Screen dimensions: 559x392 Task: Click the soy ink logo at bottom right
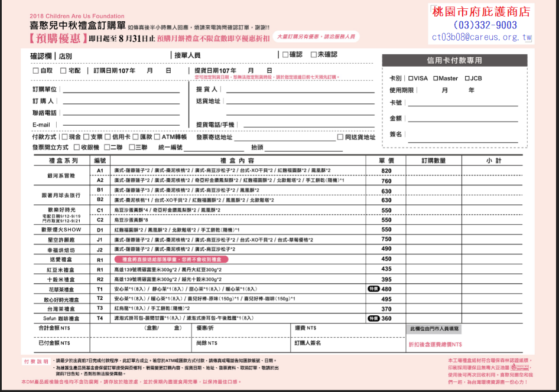click(x=519, y=367)
